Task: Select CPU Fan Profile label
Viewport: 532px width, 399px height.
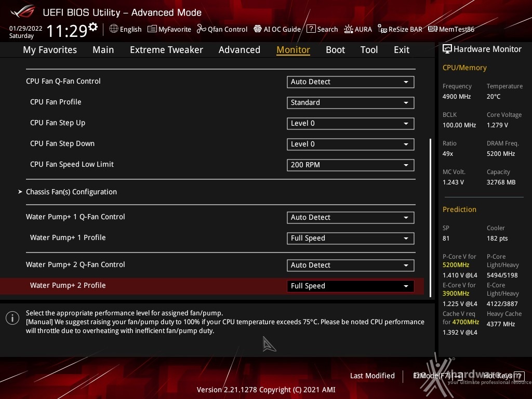Action: point(56,102)
